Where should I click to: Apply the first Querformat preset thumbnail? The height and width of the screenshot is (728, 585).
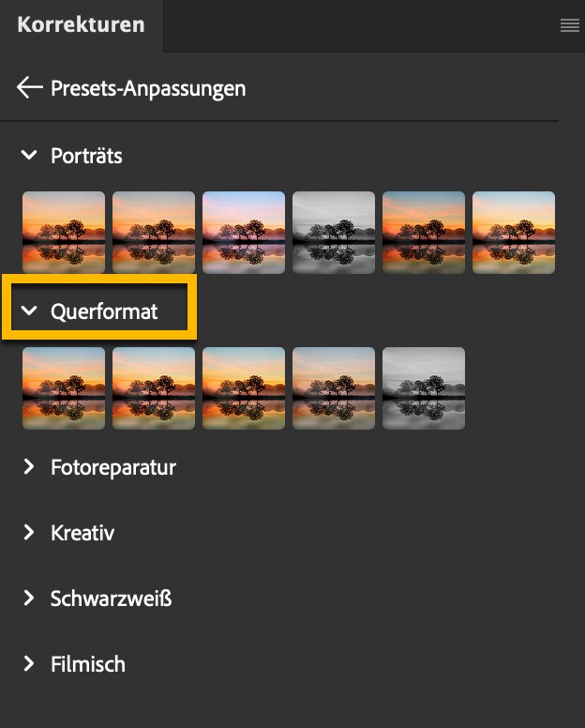point(64,388)
